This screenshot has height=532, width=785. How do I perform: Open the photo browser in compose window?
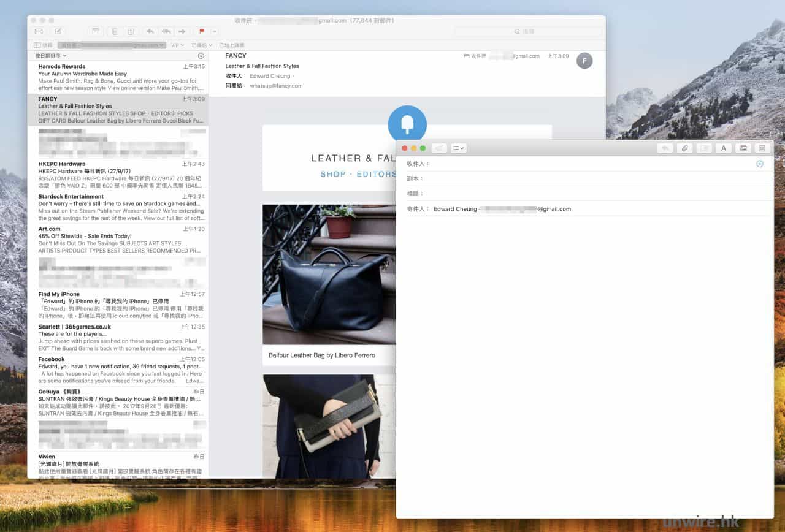pyautogui.click(x=743, y=148)
